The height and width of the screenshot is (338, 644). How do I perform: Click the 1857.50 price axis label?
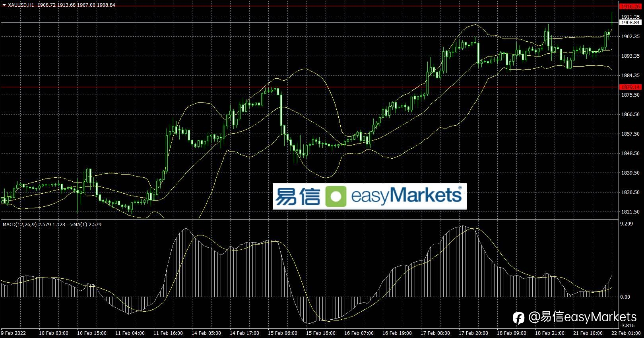point(630,134)
